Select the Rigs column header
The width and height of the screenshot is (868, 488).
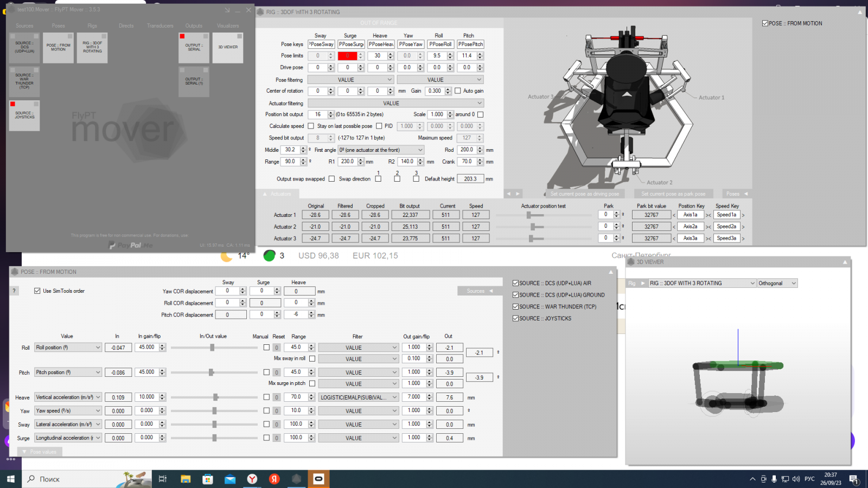[x=92, y=25]
